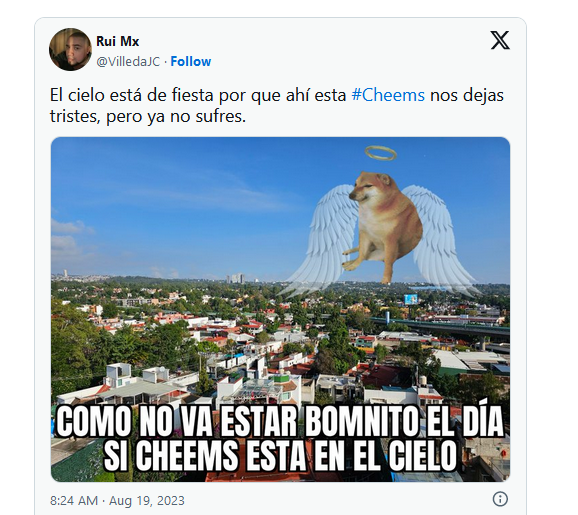This screenshot has width=578, height=515.
Task: Click the 8:24 AM timestamp
Action: [x=74, y=501]
